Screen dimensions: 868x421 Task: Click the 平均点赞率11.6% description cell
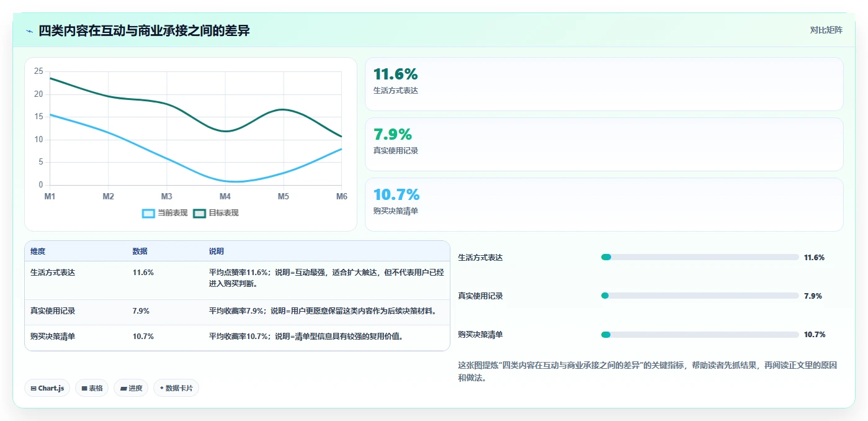pos(326,278)
